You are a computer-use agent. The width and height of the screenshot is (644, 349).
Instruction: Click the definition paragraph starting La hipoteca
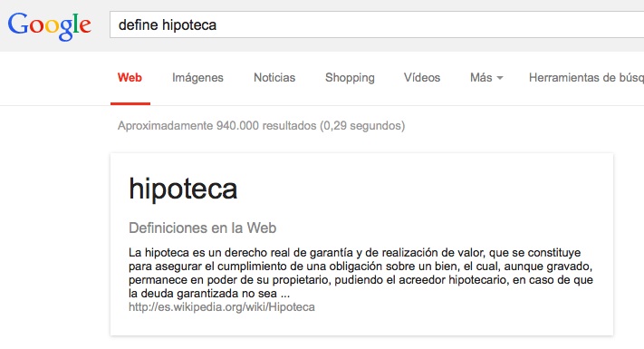[360, 273]
